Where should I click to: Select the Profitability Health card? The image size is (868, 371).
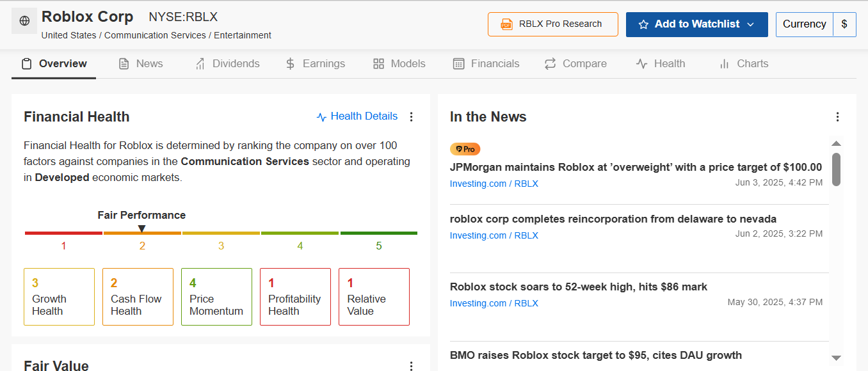coord(295,297)
